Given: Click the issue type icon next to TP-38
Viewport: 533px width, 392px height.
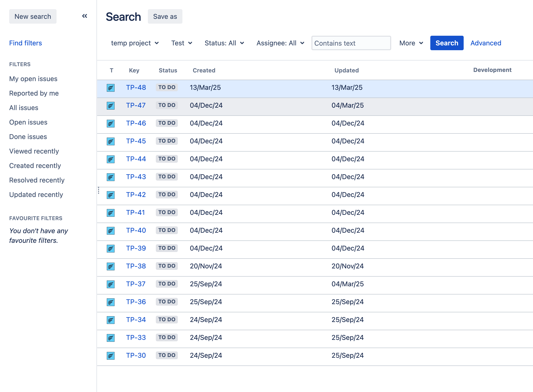Looking at the screenshot, I should coord(111,266).
